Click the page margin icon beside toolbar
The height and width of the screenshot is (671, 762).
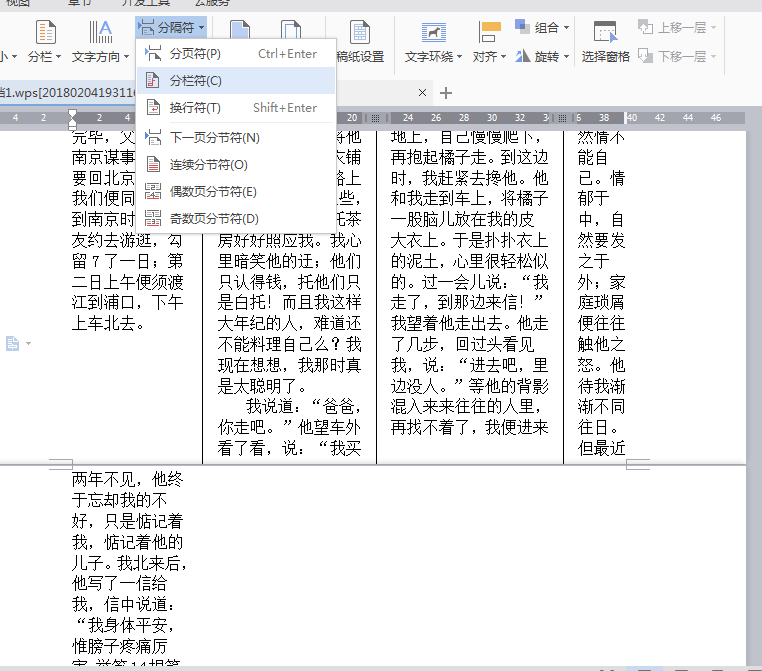point(240,29)
